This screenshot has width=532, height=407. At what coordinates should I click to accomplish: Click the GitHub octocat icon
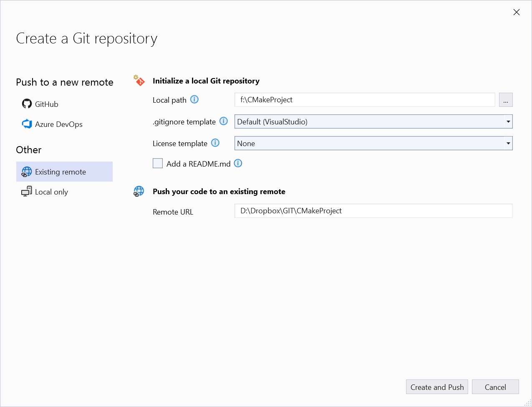click(x=27, y=104)
